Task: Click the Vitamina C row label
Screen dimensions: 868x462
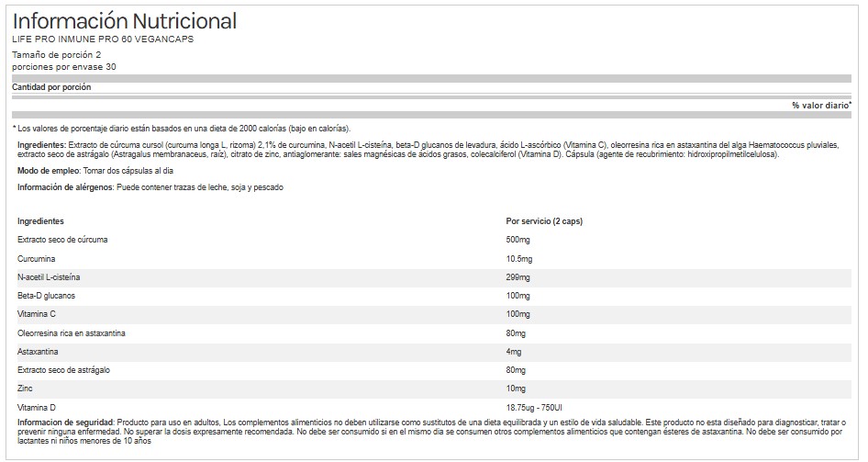Action: pyautogui.click(x=39, y=314)
